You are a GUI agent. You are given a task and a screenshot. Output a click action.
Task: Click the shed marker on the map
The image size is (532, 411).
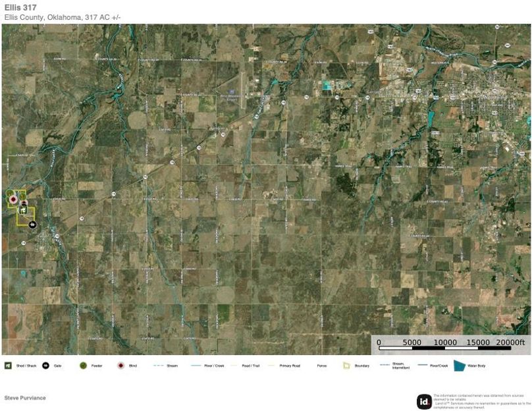pos(22,210)
